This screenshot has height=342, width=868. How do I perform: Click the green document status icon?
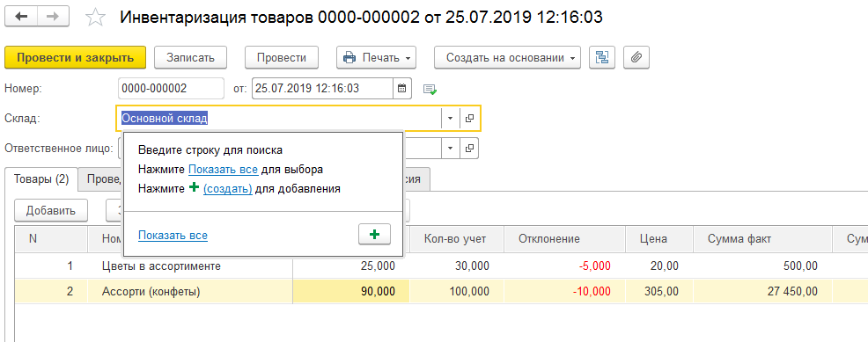pyautogui.click(x=430, y=89)
